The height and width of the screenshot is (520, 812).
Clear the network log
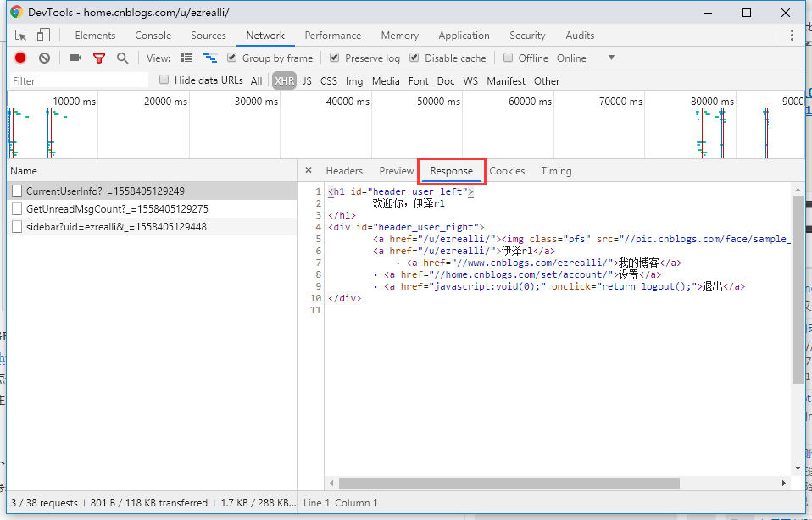coord(44,58)
